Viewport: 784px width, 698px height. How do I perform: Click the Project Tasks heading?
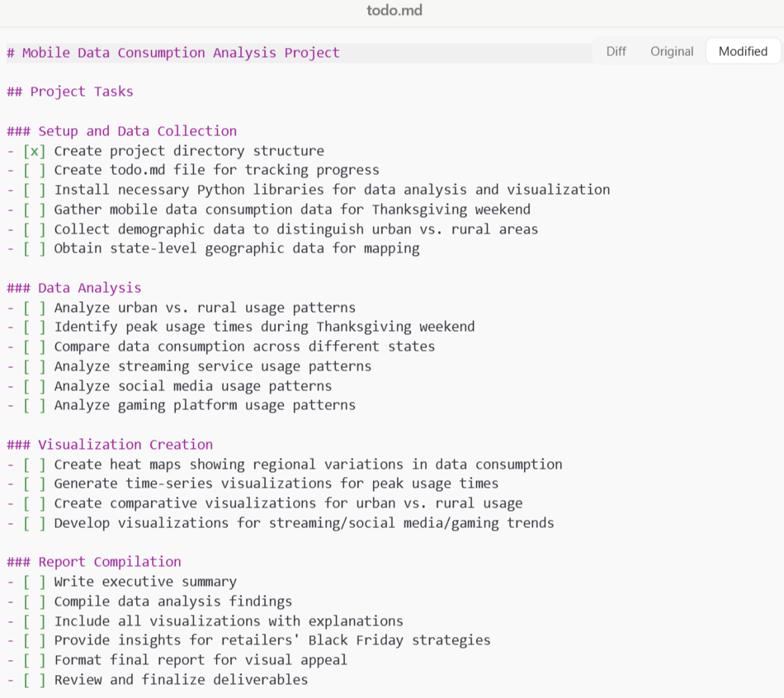(x=70, y=92)
